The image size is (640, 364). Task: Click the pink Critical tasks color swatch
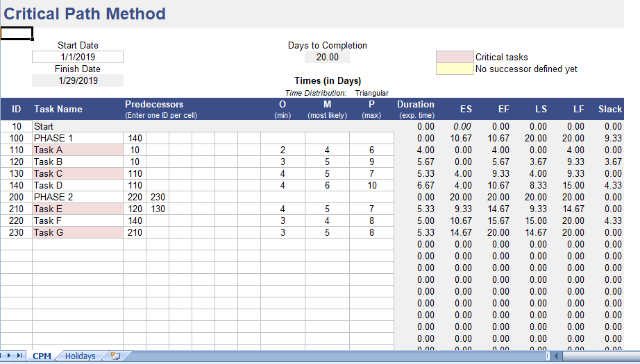tap(455, 57)
